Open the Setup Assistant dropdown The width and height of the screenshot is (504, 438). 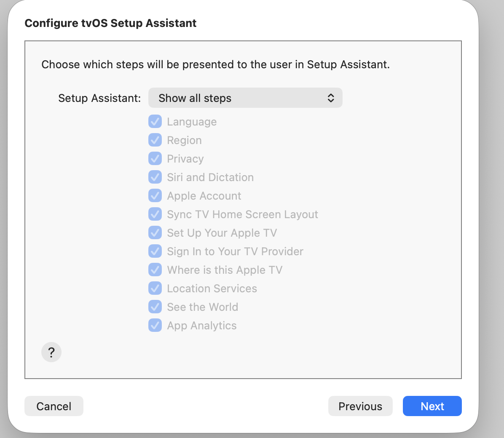pyautogui.click(x=245, y=98)
